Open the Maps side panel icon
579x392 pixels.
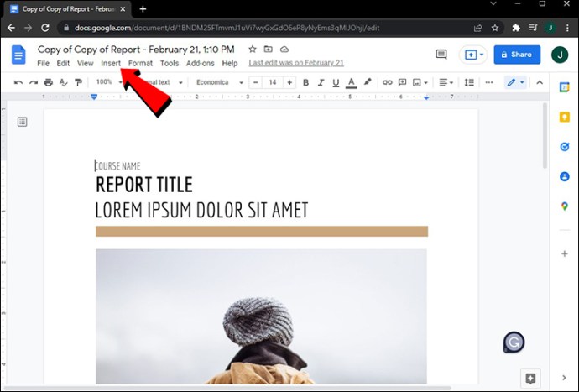click(564, 206)
